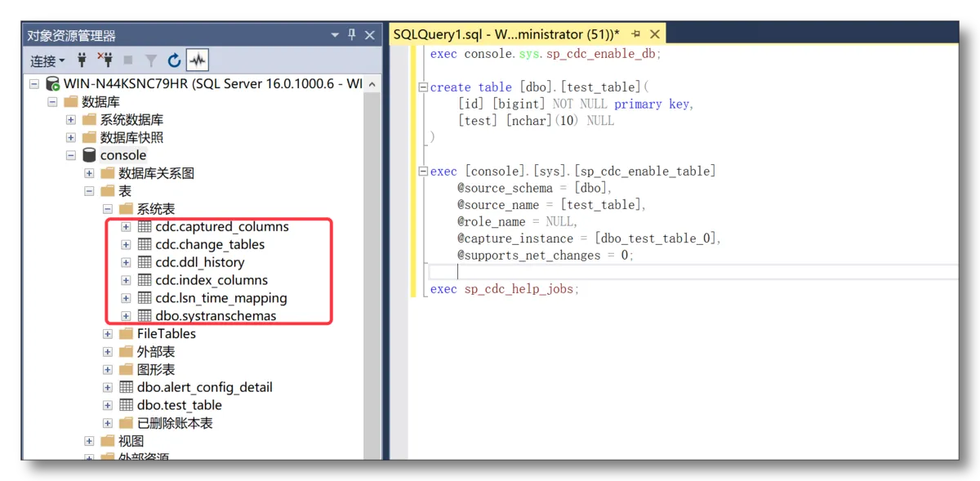Click the code line 'exec console.sys.sp_cdc_enable_db;'

(546, 54)
